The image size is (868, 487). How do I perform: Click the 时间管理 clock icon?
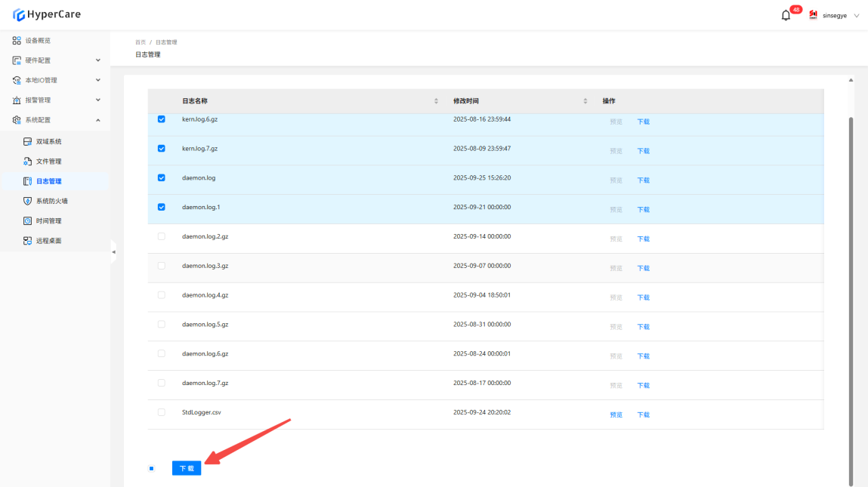pyautogui.click(x=28, y=221)
